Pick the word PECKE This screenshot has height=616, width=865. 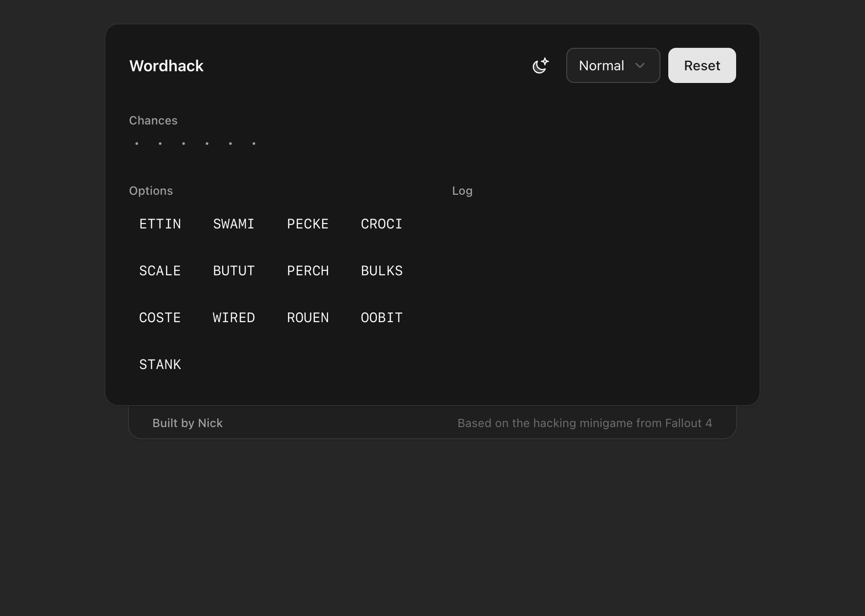point(308,224)
